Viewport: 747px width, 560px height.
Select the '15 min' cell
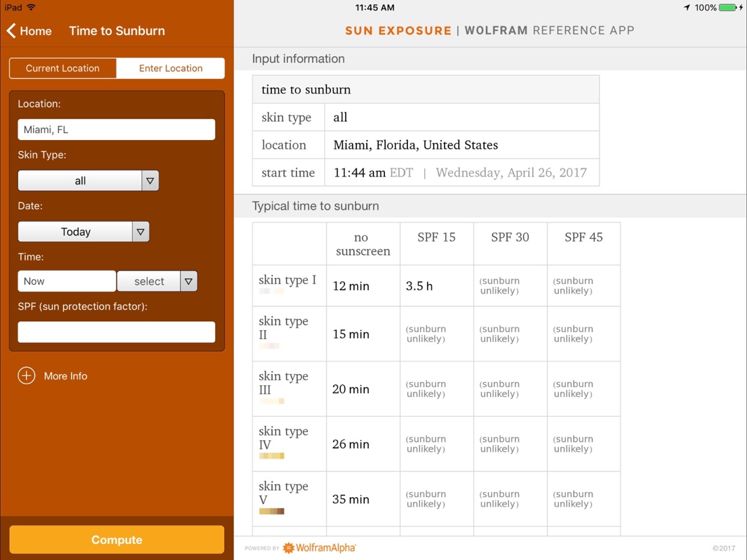[363, 334]
